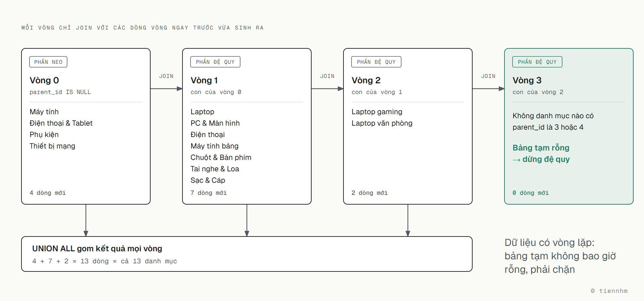Click '2 dòng mới' count
644x301 pixels.
pos(370,193)
